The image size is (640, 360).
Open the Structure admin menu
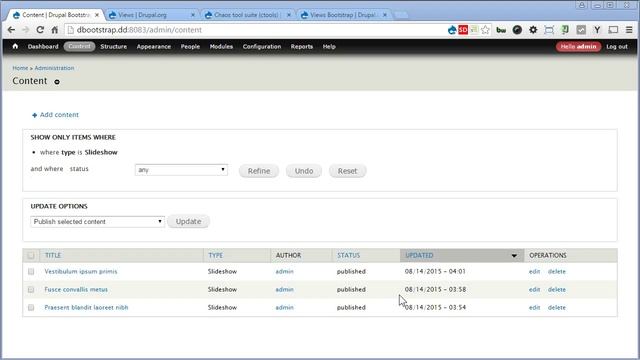click(113, 47)
